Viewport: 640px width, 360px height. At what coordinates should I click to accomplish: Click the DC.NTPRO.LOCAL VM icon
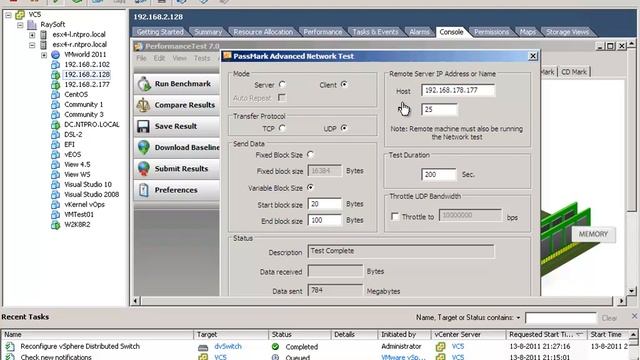[x=56, y=124]
